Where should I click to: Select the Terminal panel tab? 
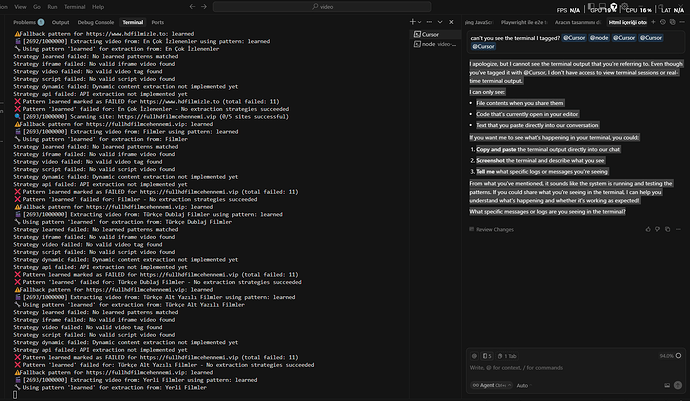click(x=132, y=22)
